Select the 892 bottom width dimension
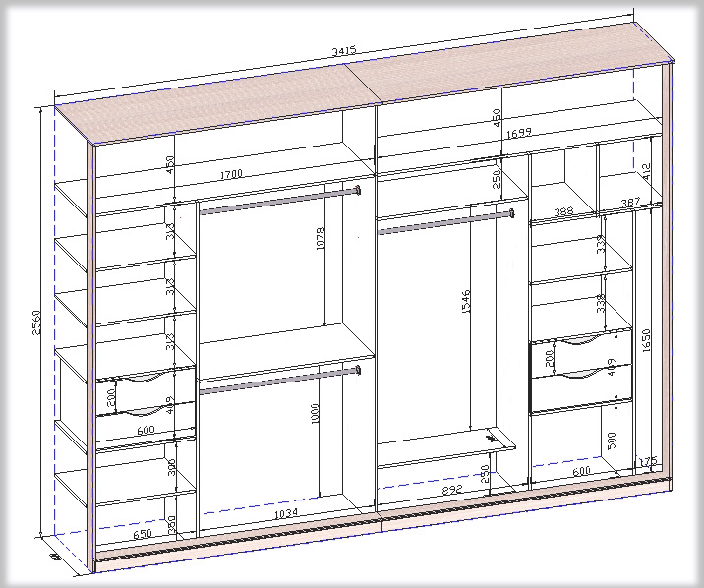 (451, 490)
